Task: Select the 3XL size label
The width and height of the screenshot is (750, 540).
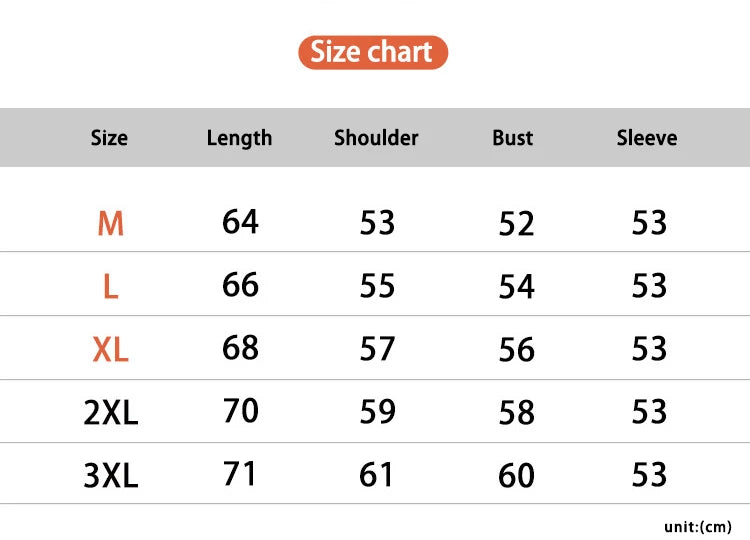Action: click(110, 475)
